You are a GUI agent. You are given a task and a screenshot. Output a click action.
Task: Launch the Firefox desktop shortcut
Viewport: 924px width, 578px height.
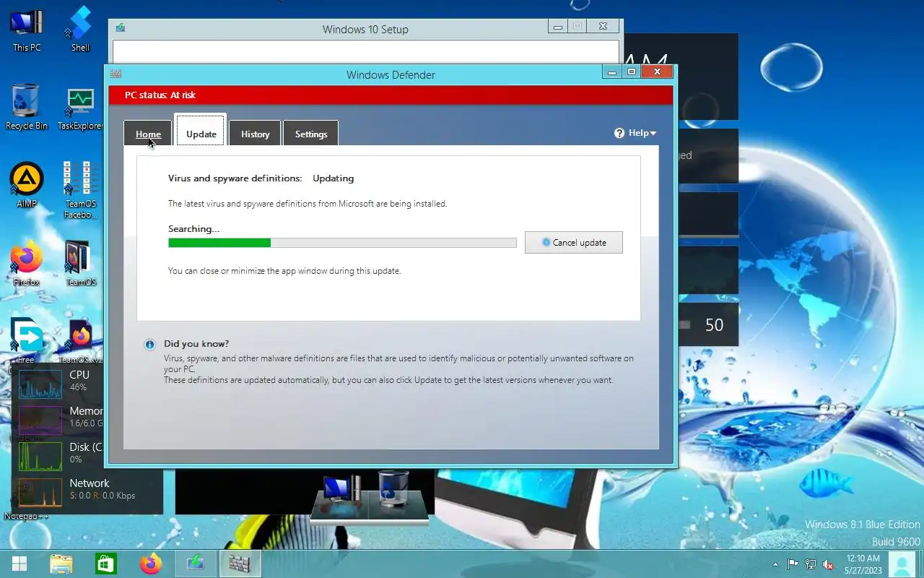click(x=27, y=264)
